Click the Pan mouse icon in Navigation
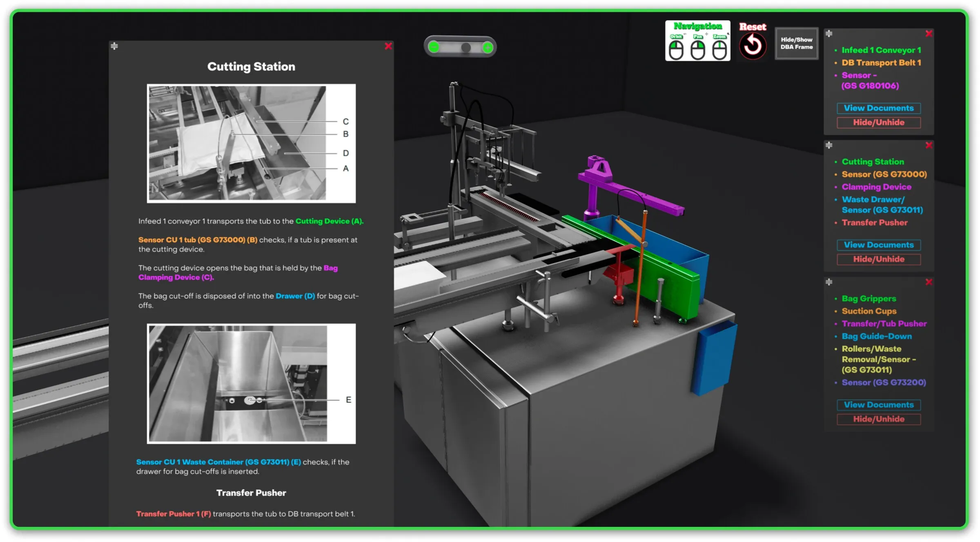This screenshot has width=980, height=542. point(697,50)
